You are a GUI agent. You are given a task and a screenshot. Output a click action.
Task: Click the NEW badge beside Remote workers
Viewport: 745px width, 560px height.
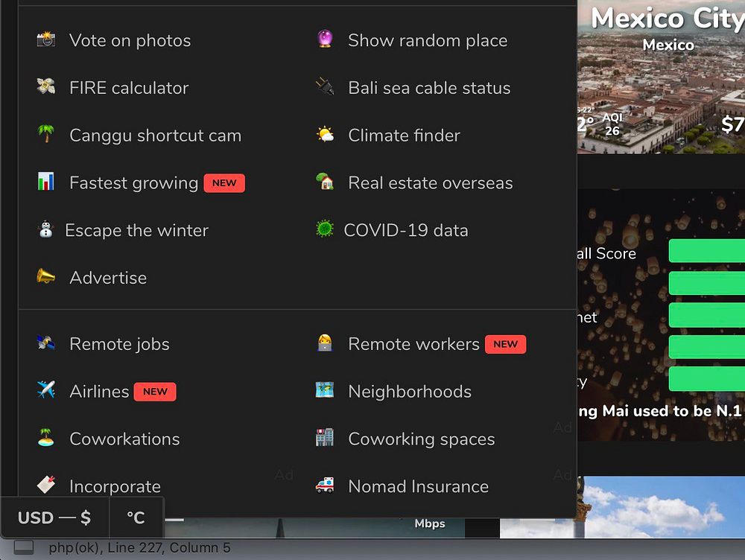pos(506,344)
